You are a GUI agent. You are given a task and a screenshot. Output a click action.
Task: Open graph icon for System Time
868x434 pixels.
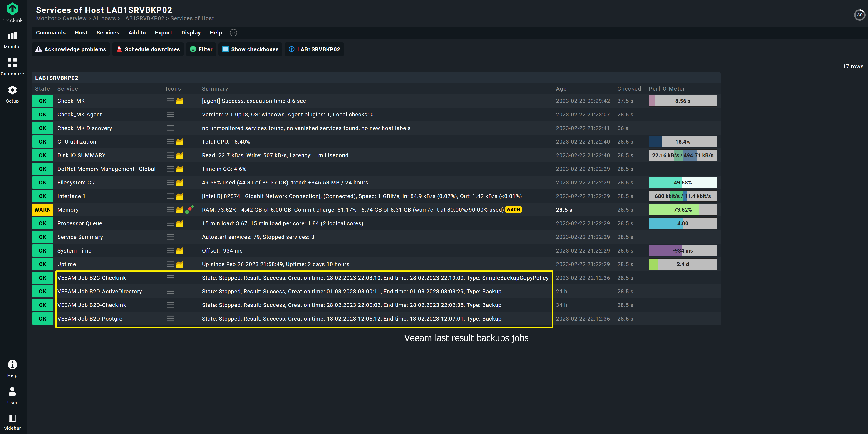[x=180, y=250]
